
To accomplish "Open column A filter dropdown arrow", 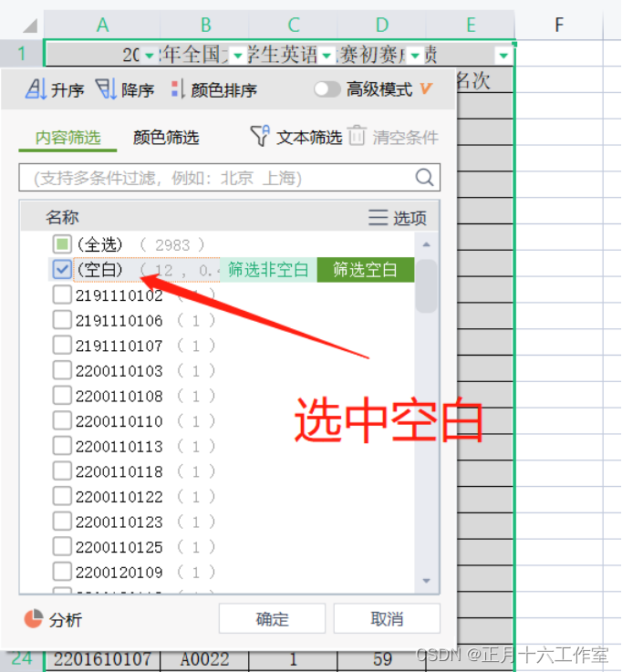I will coord(149,56).
